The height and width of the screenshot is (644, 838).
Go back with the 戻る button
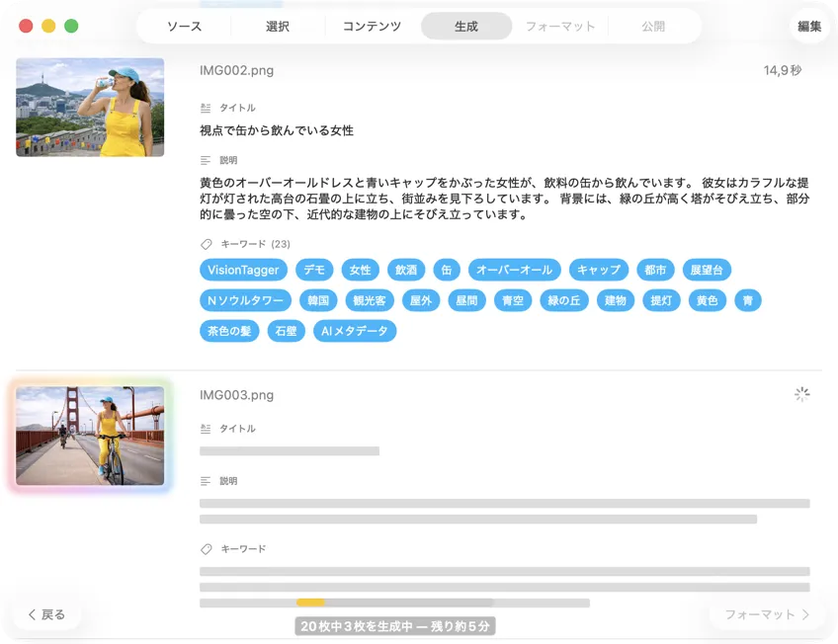46,614
